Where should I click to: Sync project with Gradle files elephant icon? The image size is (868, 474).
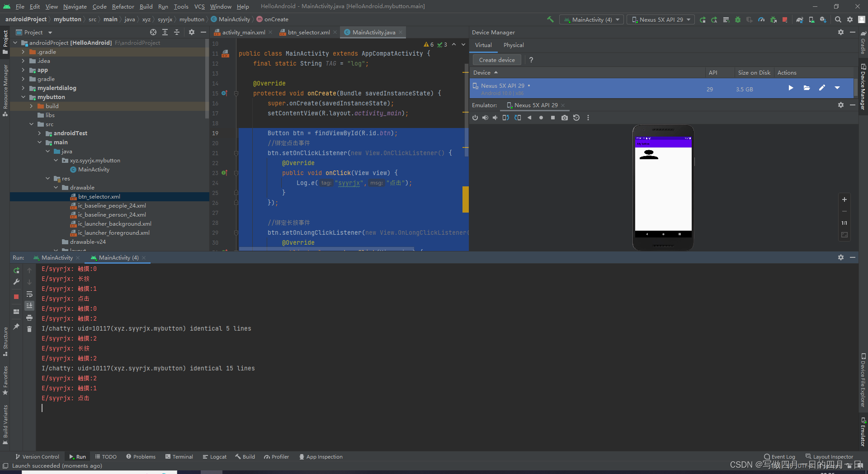pos(800,19)
